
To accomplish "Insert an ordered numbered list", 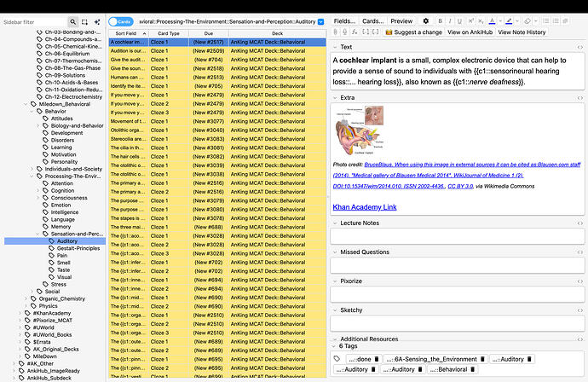I will [x=556, y=21].
